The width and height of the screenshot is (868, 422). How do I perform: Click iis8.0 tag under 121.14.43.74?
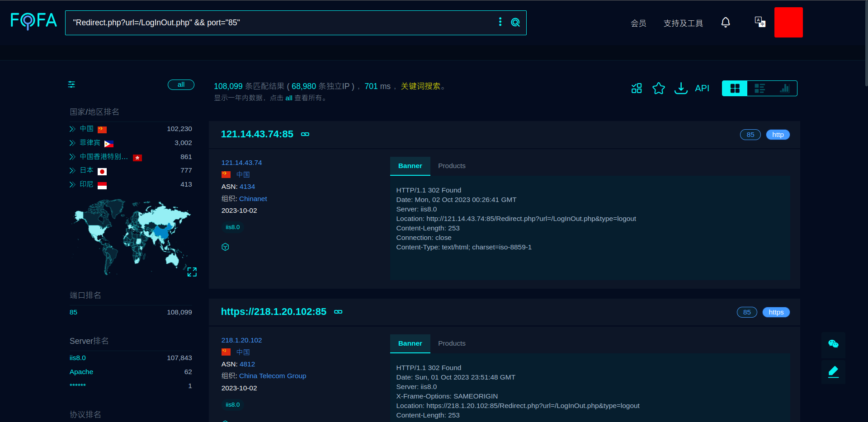coord(233,227)
